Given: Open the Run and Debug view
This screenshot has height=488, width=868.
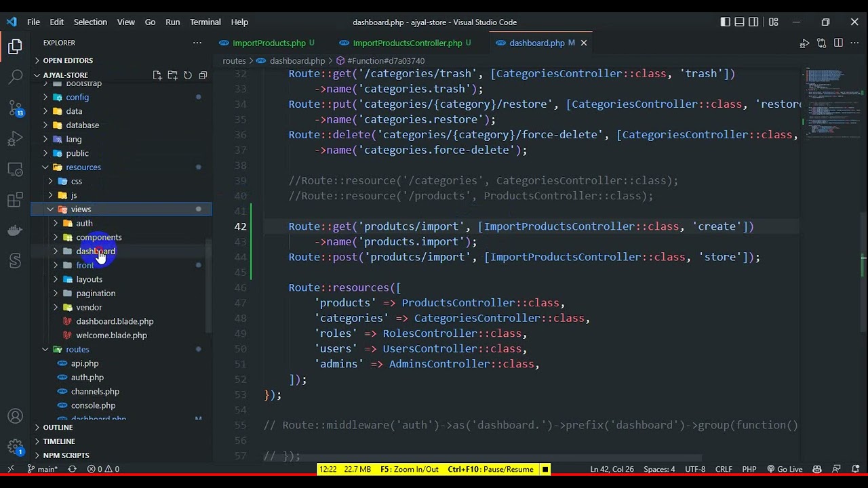Looking at the screenshot, I should point(15,139).
